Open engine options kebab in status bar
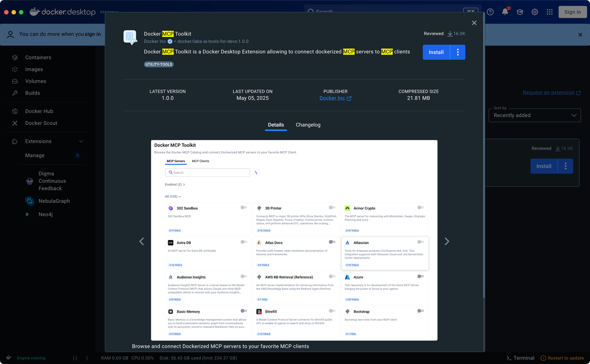The image size is (590, 364). 87,358
